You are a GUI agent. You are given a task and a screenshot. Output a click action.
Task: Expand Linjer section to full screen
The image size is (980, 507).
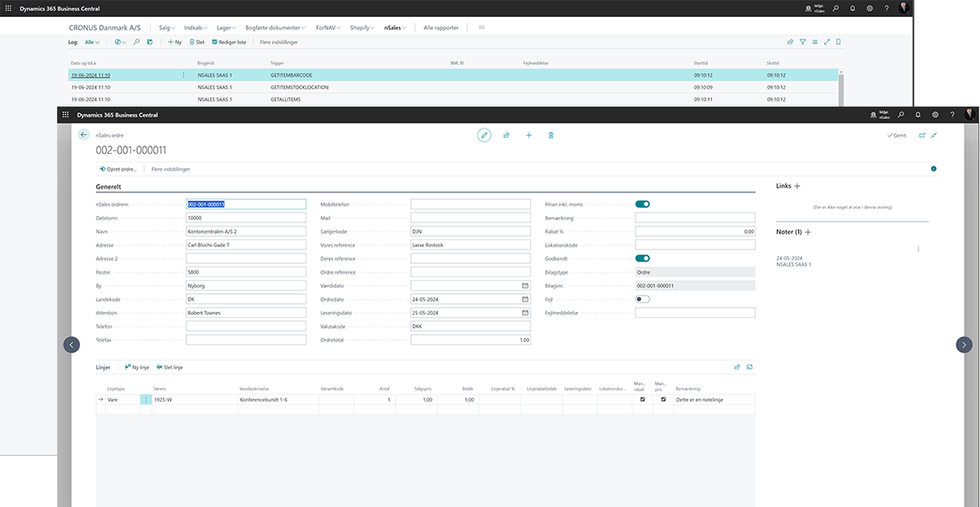(x=750, y=367)
